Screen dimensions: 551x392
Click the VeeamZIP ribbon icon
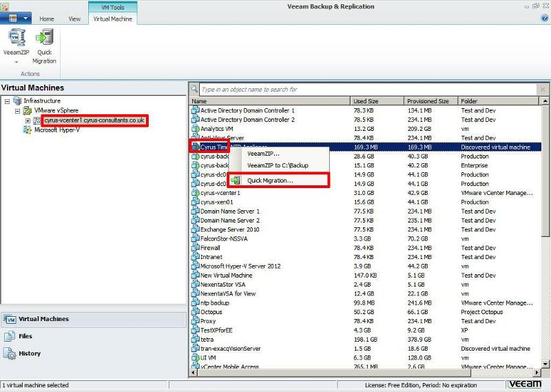[x=17, y=37]
